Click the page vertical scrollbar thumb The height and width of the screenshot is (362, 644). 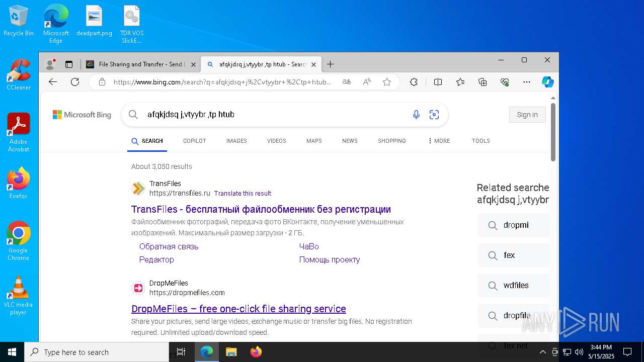[553, 132]
